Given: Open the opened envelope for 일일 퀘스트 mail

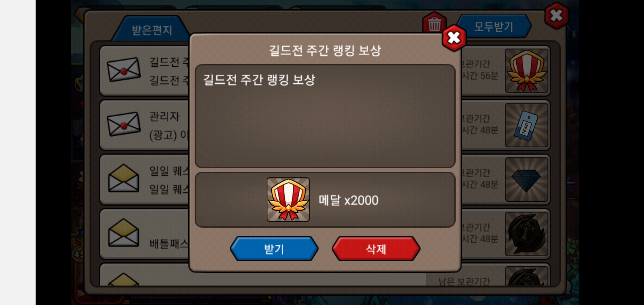Looking at the screenshot, I should coord(124,178).
